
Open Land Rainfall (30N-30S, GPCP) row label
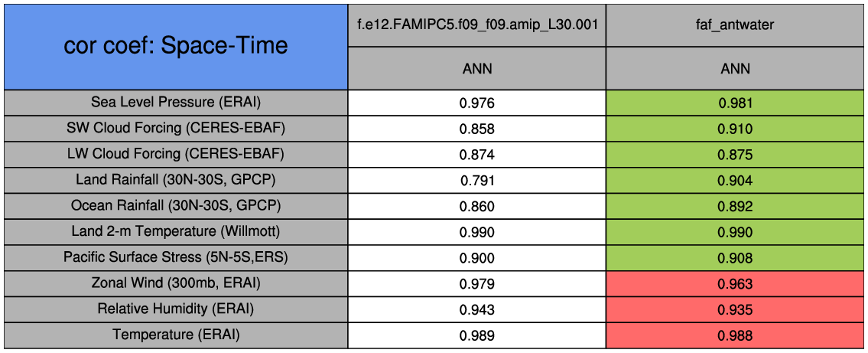click(176, 180)
